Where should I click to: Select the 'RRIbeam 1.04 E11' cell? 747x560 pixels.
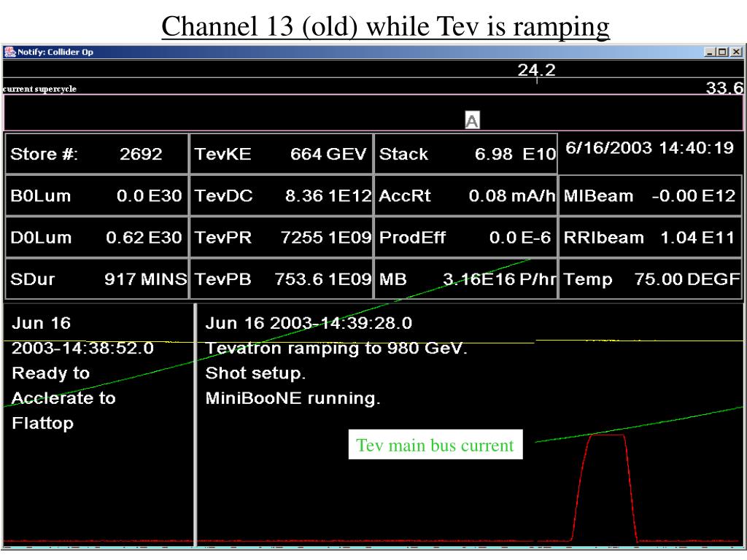(650, 237)
